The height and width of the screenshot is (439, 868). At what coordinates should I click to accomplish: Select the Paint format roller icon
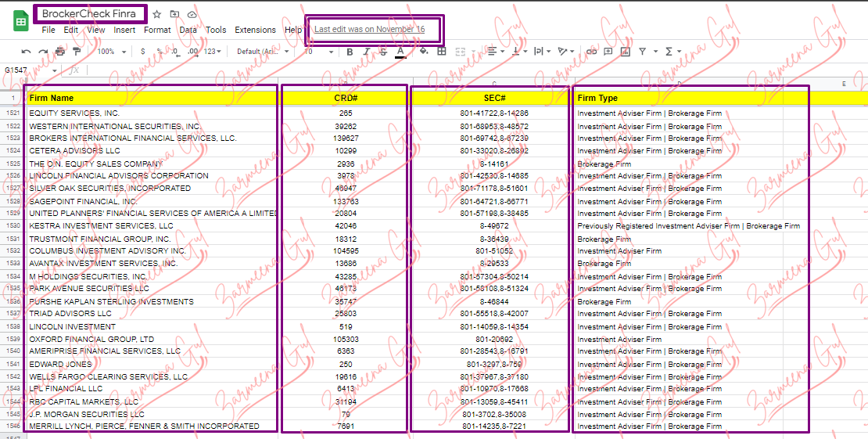(x=77, y=52)
